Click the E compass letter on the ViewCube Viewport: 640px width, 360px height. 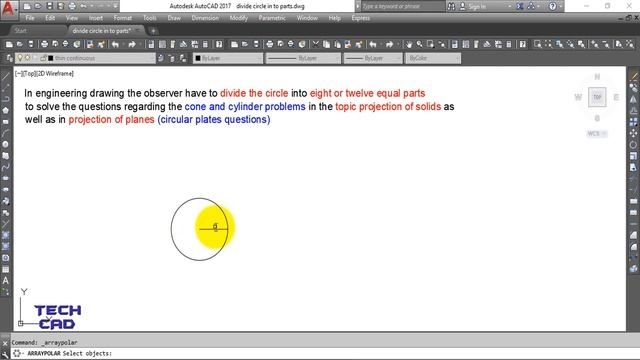(616, 97)
